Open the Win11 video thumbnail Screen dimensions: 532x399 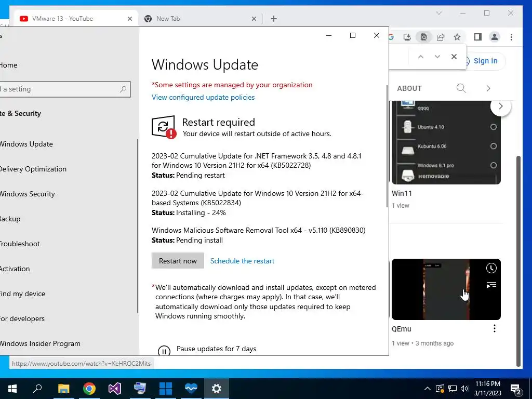pyautogui.click(x=446, y=142)
